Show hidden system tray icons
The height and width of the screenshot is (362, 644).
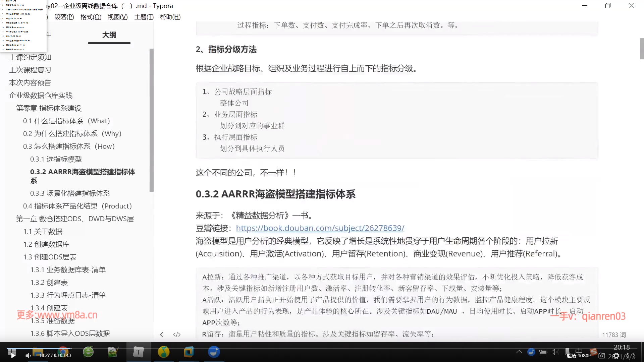click(x=519, y=352)
